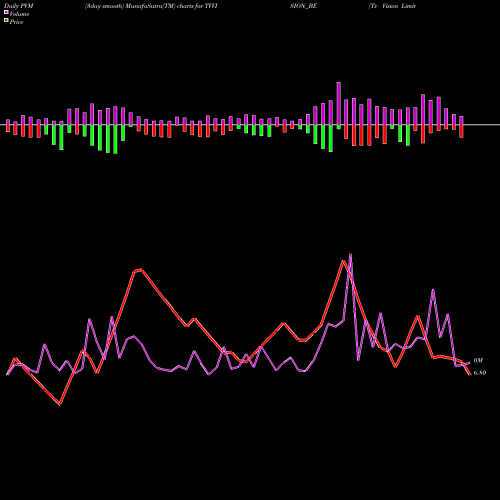The width and height of the screenshot is (500, 500).
Task: Click the '0M' volume end label
Action: click(x=478, y=361)
